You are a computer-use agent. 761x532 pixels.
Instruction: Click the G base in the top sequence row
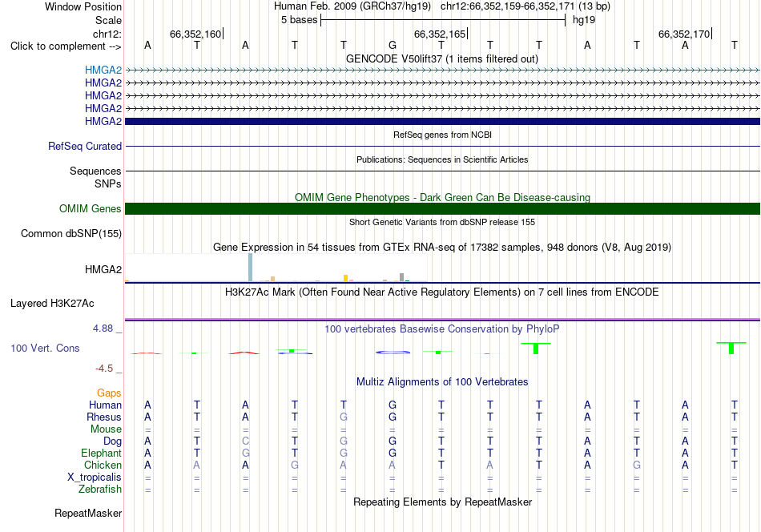tap(393, 45)
